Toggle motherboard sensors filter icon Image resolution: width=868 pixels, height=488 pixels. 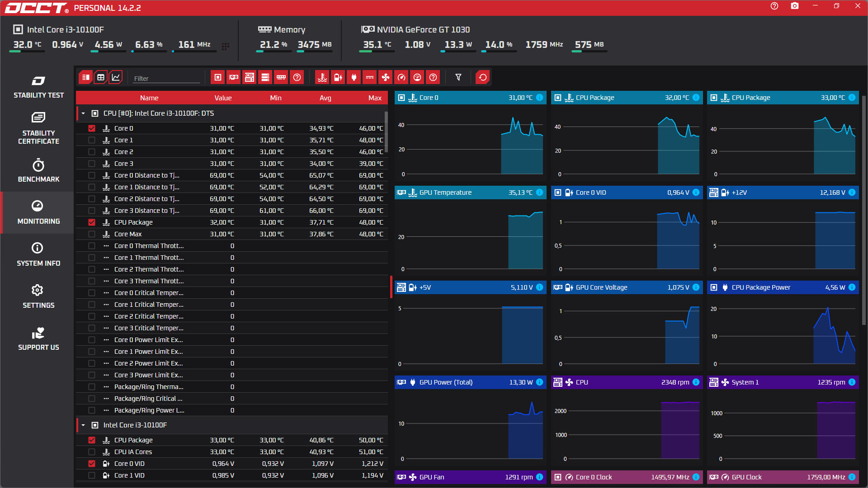coord(250,77)
